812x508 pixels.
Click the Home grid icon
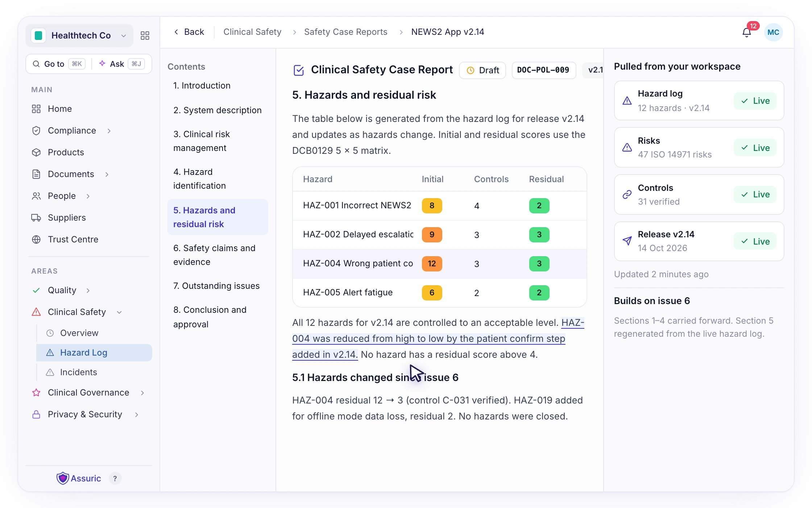36,109
